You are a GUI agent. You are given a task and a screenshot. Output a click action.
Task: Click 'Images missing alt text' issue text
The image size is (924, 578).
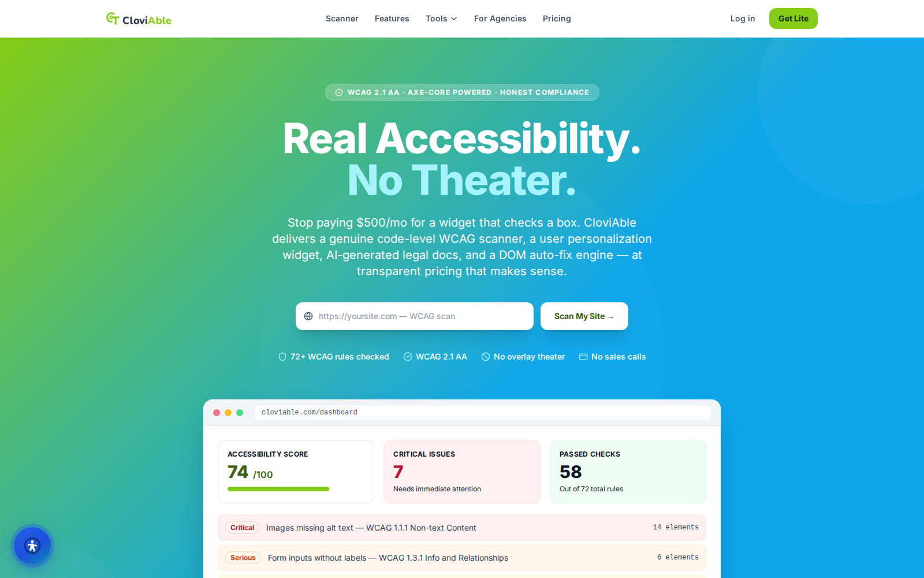click(x=371, y=528)
